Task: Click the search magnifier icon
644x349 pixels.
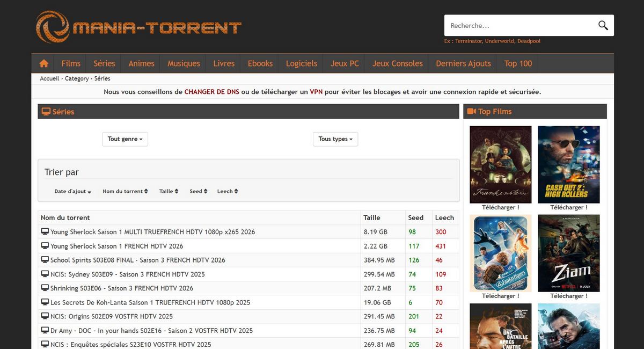Action: tap(603, 25)
